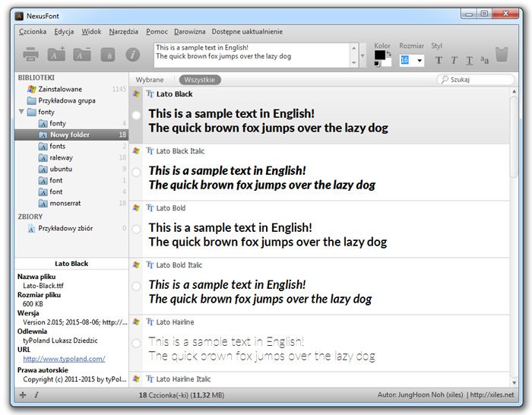Click the font list scroll down arrow
Image resolution: width=532 pixels, height=415 pixels.
pyautogui.click(x=514, y=383)
